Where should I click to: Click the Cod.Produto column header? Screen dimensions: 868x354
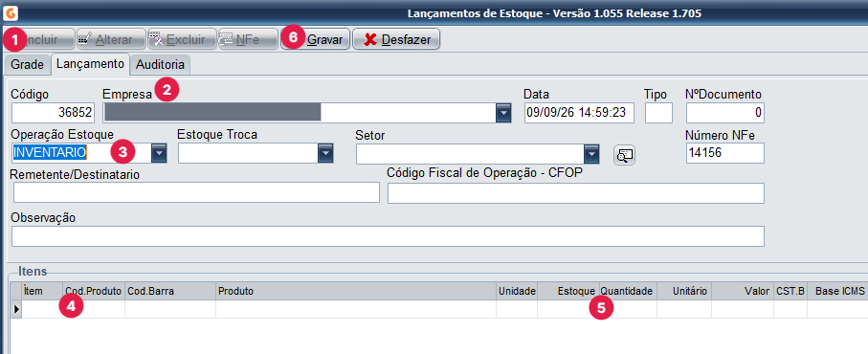click(x=94, y=291)
